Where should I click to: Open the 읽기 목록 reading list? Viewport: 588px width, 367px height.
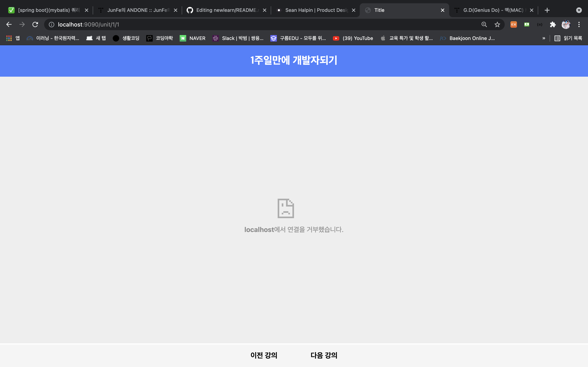[x=568, y=38]
